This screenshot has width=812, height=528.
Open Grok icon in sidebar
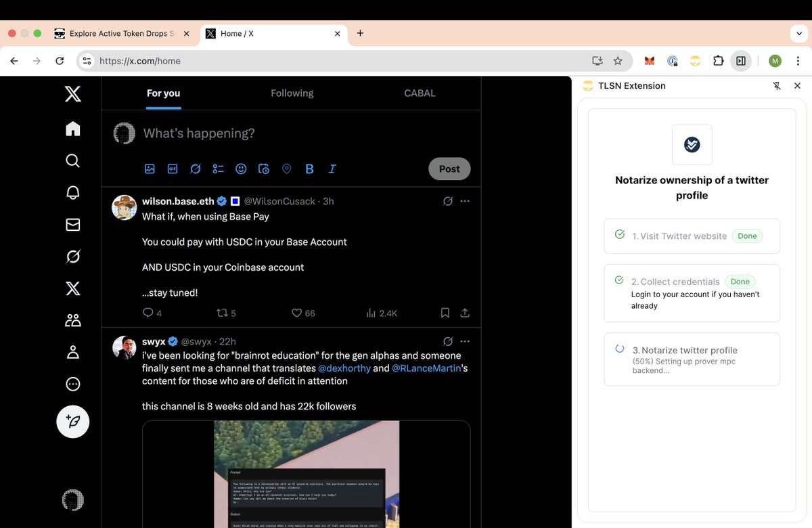pyautogui.click(x=73, y=257)
